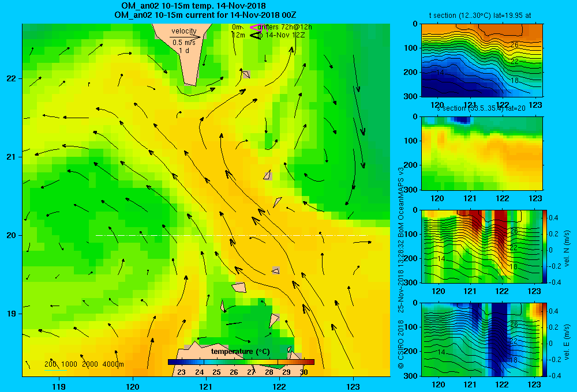Click longitude 121 label under s section
Viewport: 577px width, 392px height.
click(x=470, y=198)
